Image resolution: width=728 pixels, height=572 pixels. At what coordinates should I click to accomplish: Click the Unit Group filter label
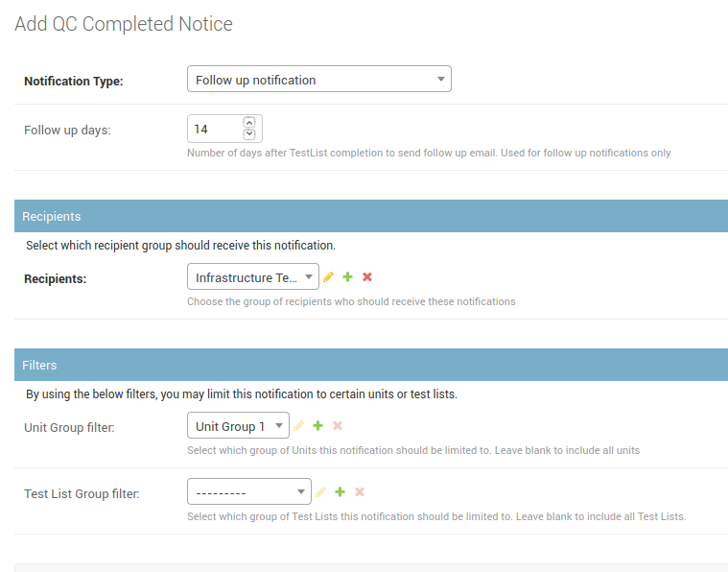coord(69,427)
